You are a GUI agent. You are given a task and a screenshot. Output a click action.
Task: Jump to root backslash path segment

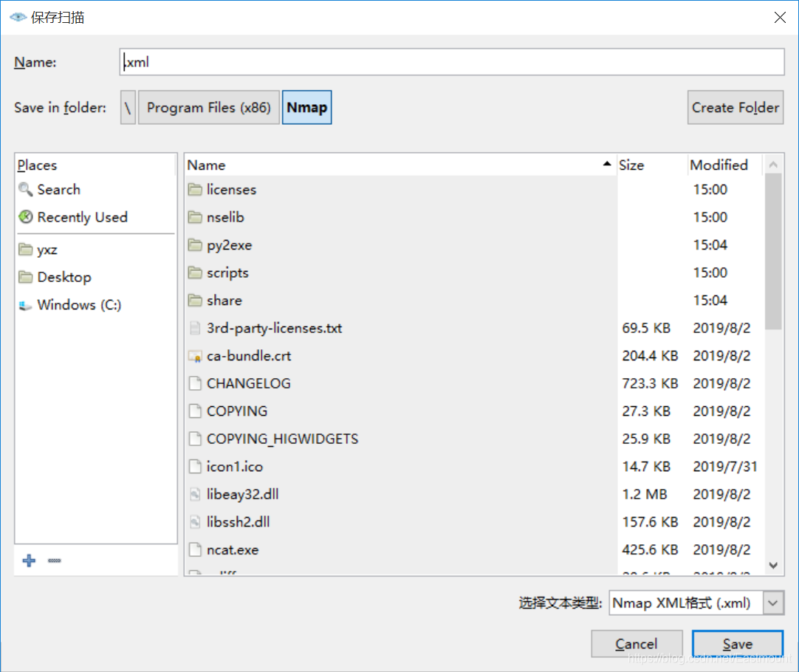pos(128,108)
